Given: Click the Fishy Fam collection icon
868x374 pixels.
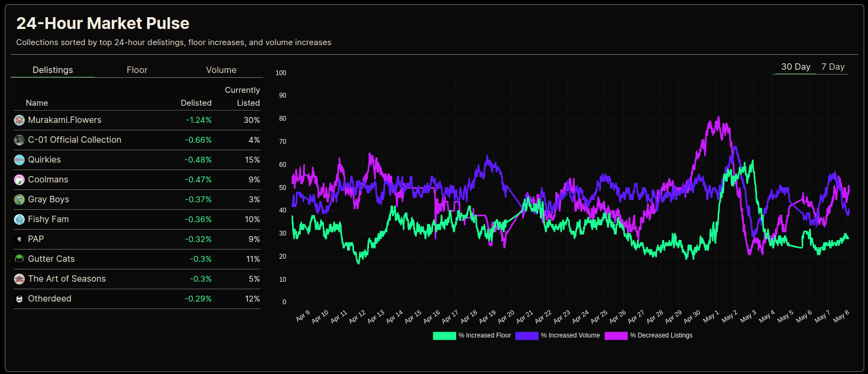Looking at the screenshot, I should point(19,219).
